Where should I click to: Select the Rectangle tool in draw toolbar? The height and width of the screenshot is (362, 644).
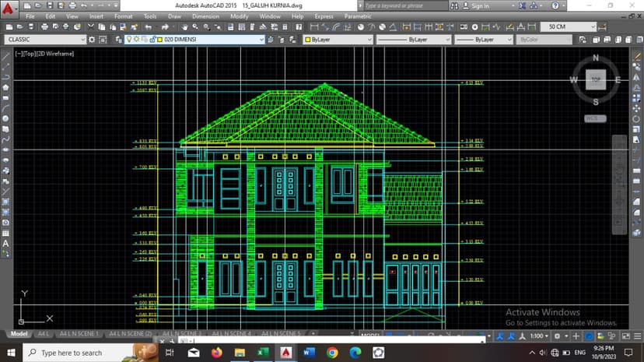5,98
